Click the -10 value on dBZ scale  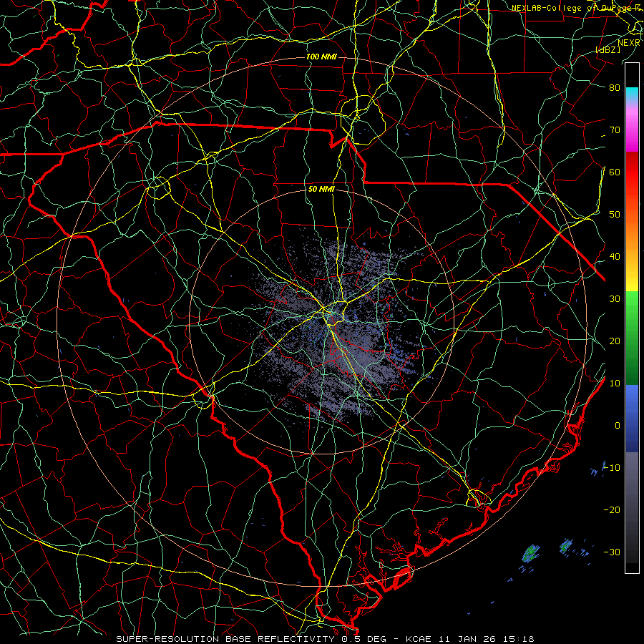[612, 468]
